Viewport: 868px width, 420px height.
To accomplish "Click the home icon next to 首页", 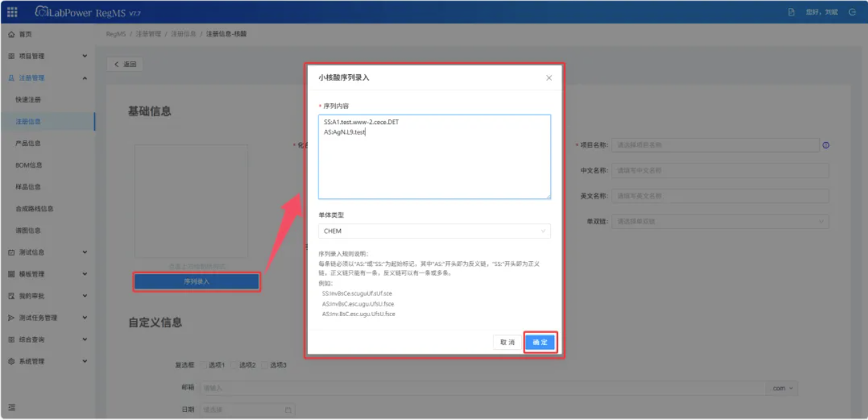I will coord(11,34).
